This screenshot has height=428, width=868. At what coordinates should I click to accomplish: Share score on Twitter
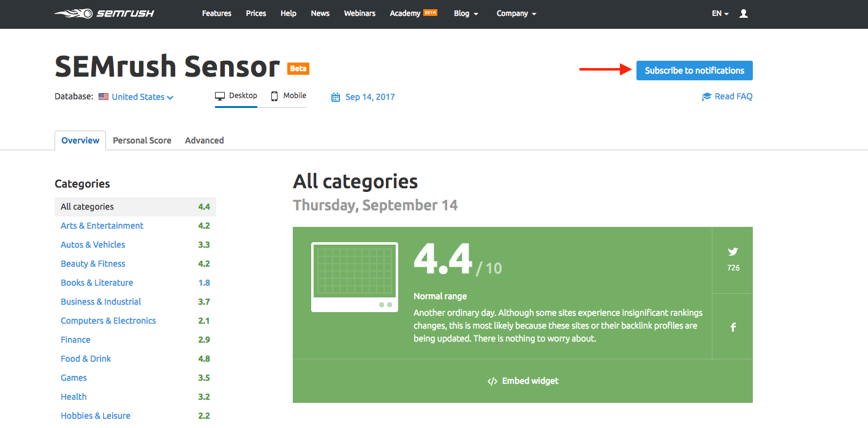pos(733,251)
